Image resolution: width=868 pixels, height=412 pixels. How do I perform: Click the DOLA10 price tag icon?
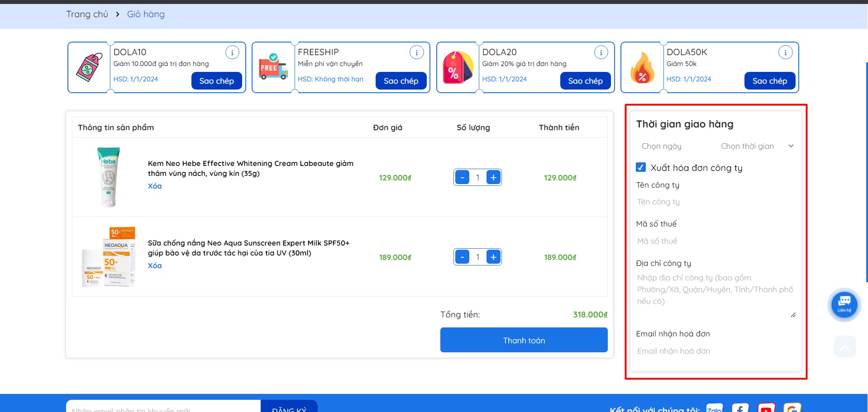[x=89, y=67]
